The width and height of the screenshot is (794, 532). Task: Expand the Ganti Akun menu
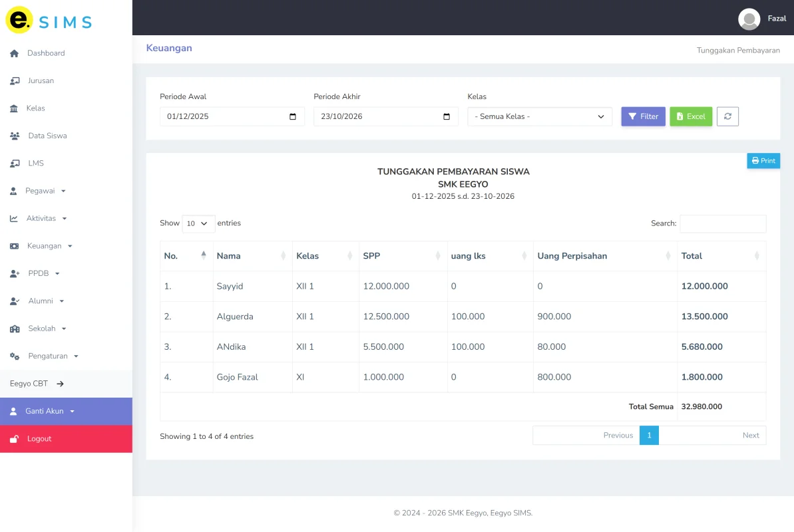click(66, 411)
